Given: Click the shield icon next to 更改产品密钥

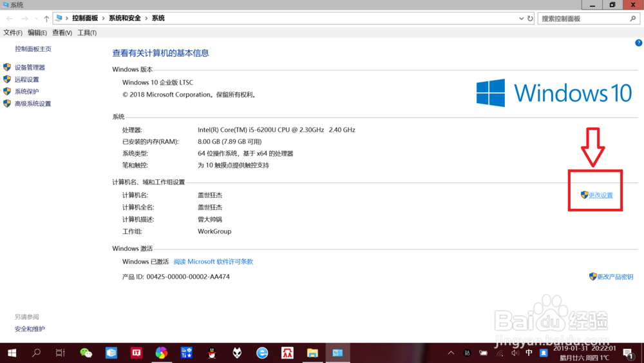Looking at the screenshot, I should pyautogui.click(x=592, y=276).
